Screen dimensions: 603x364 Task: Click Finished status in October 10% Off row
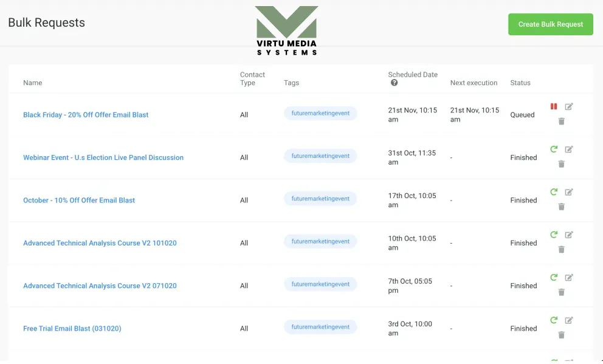(x=523, y=200)
